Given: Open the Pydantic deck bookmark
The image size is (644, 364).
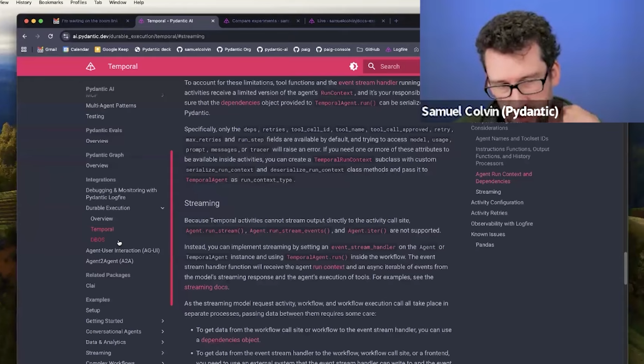Looking at the screenshot, I should click(x=153, y=49).
